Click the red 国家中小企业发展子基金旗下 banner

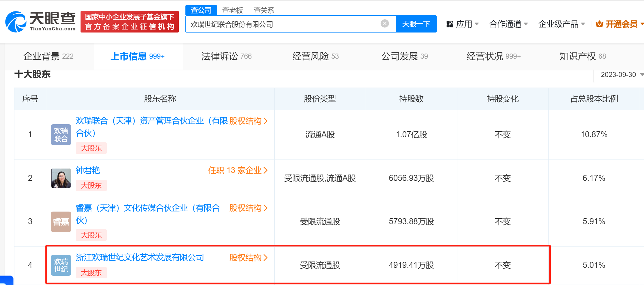[130, 22]
